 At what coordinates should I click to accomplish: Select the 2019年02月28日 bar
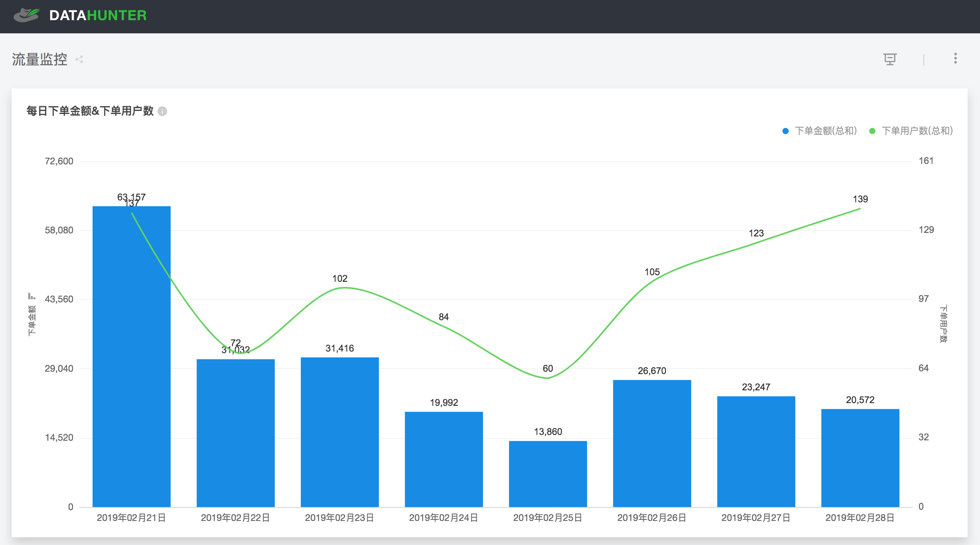coord(860,458)
